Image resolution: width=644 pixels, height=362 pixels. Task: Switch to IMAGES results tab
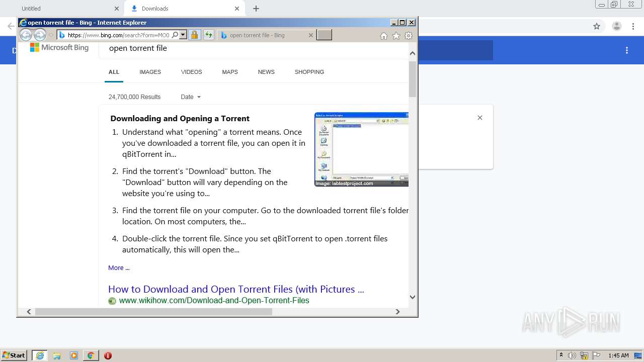tap(150, 72)
